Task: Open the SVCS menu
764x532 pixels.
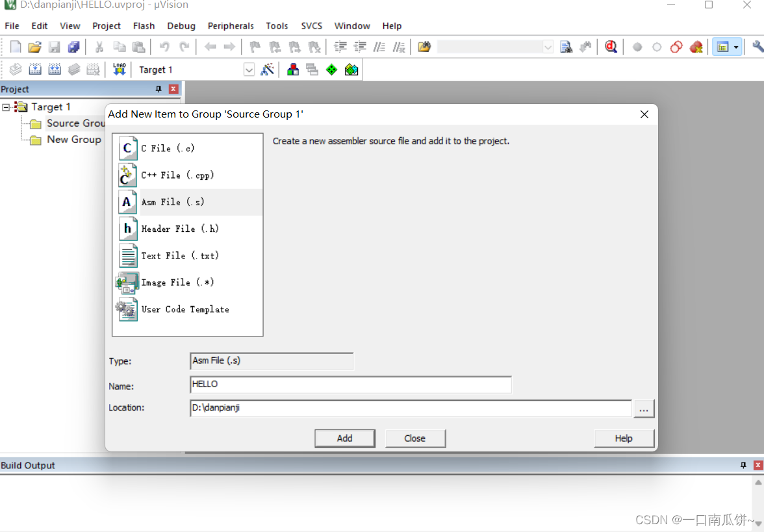Action: tap(311, 26)
